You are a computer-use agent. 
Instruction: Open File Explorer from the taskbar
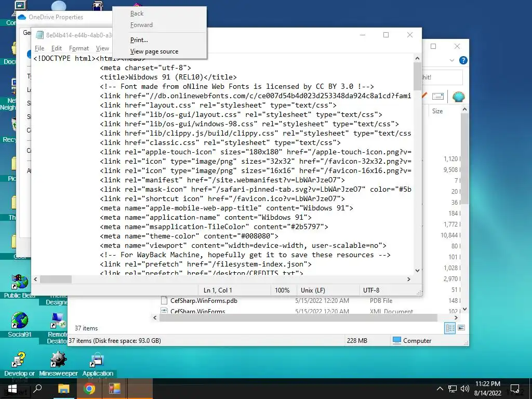[x=63, y=389]
